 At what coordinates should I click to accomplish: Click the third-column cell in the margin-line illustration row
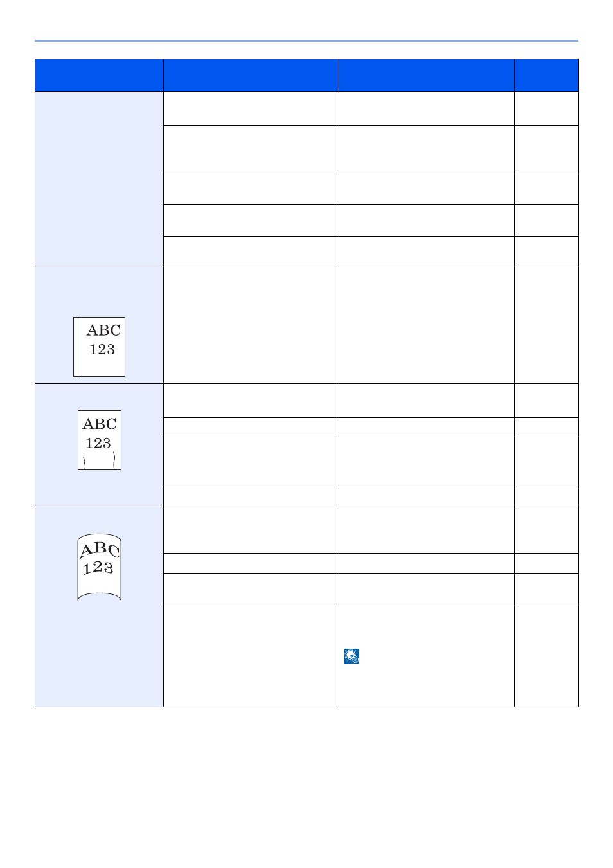point(427,325)
